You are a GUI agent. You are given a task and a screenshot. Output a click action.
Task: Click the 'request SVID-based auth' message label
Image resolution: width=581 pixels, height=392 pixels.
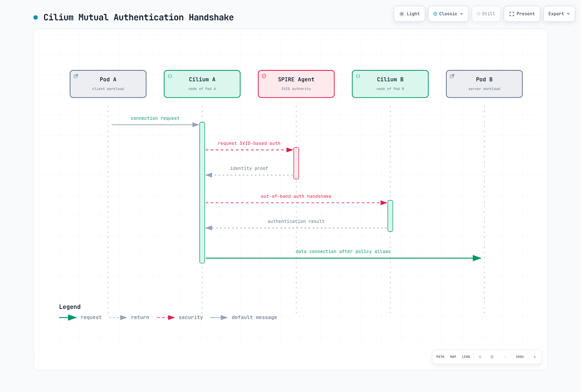[x=249, y=143]
